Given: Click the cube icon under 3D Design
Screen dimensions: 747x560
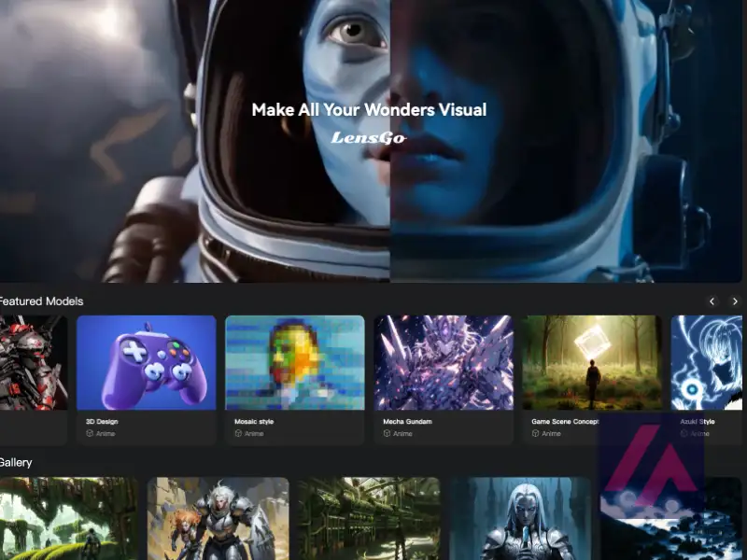Looking at the screenshot, I should (x=90, y=433).
